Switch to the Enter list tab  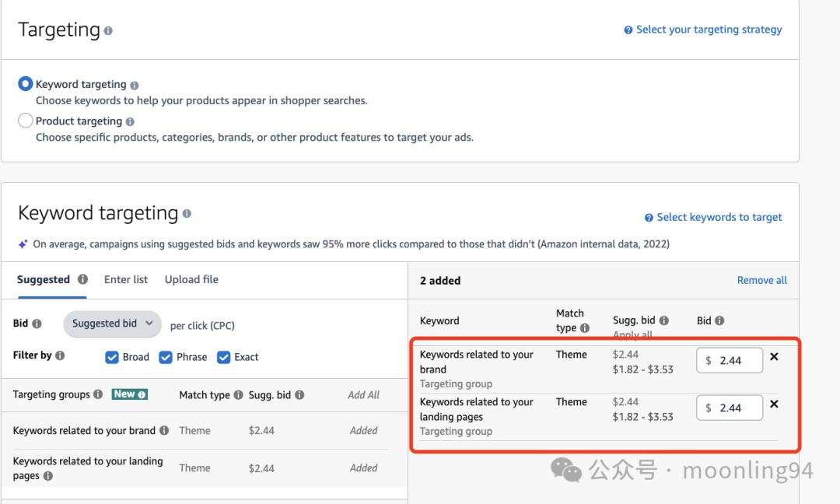tap(126, 279)
